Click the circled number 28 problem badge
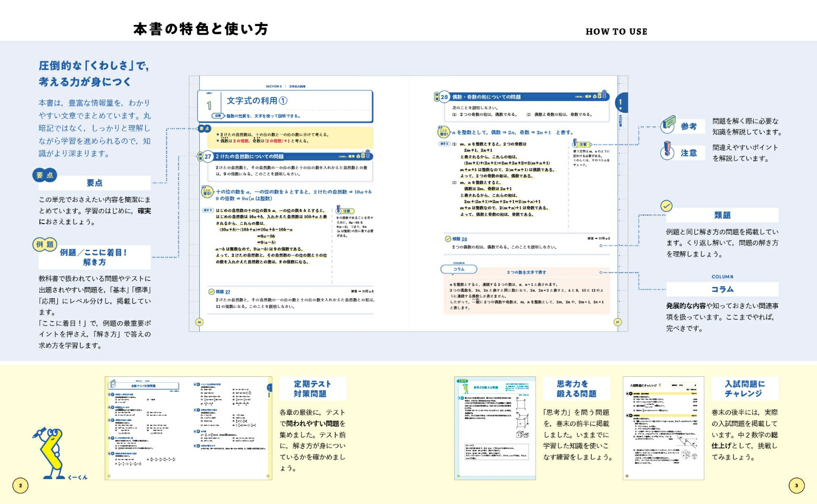Image resolution: width=817 pixels, height=504 pixels. [x=444, y=97]
